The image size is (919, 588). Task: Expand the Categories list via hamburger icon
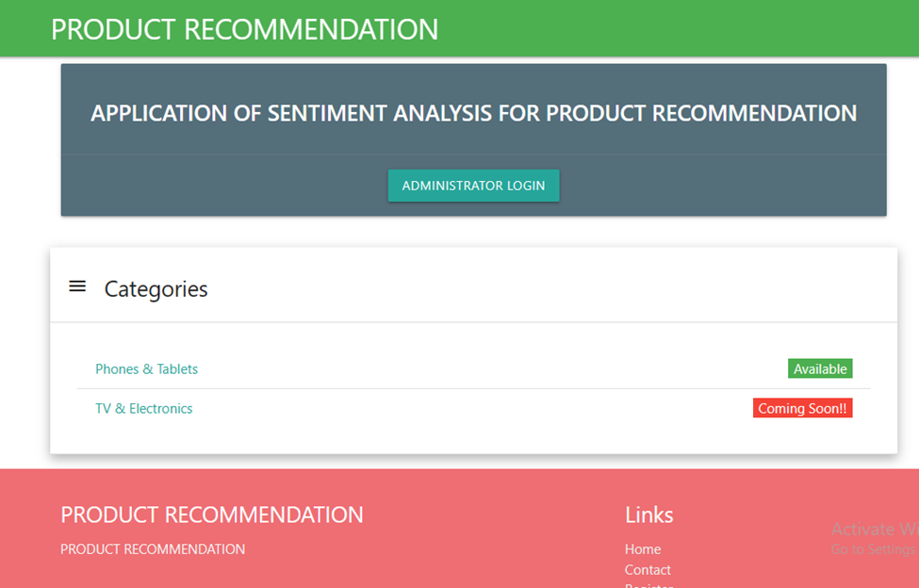(77, 286)
